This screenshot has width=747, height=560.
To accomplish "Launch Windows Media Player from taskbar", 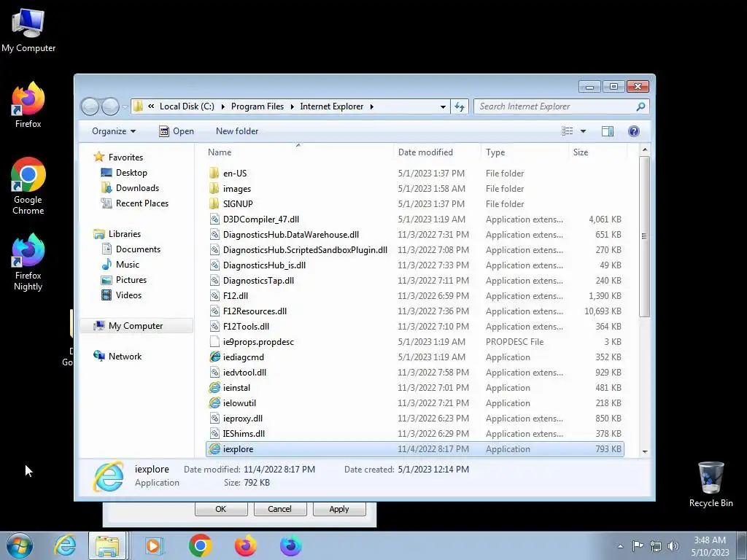I will tap(154, 545).
